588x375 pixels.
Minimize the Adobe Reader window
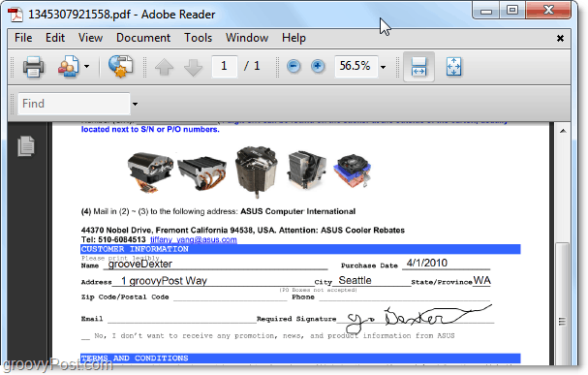486,11
